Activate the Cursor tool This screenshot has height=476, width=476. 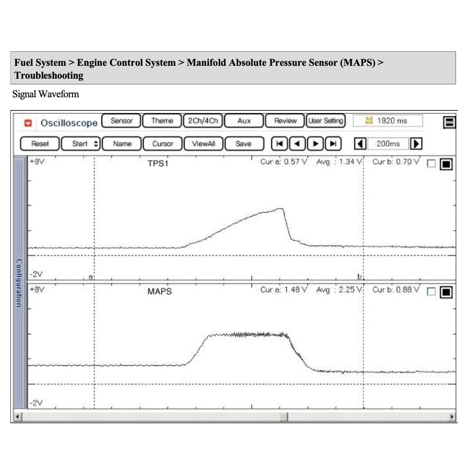click(x=162, y=144)
